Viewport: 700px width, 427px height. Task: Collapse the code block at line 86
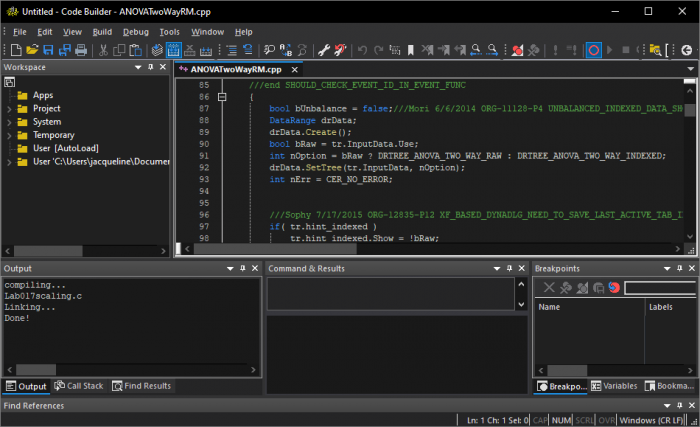coord(223,98)
